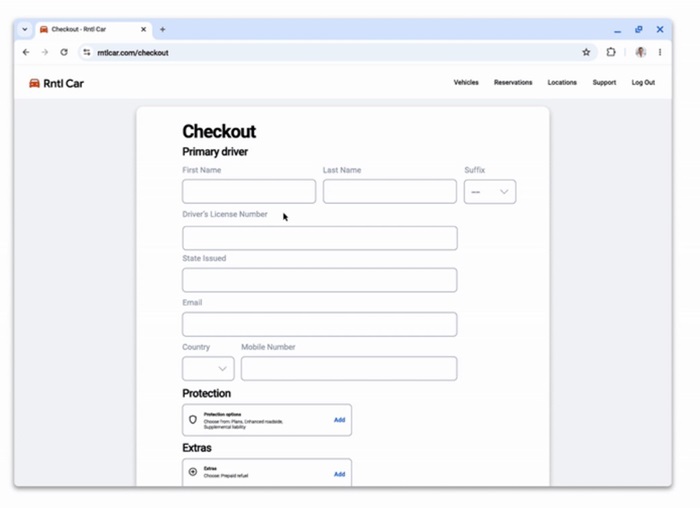Click the browser back arrow
Viewport: 700px width, 508px height.
coord(26,52)
